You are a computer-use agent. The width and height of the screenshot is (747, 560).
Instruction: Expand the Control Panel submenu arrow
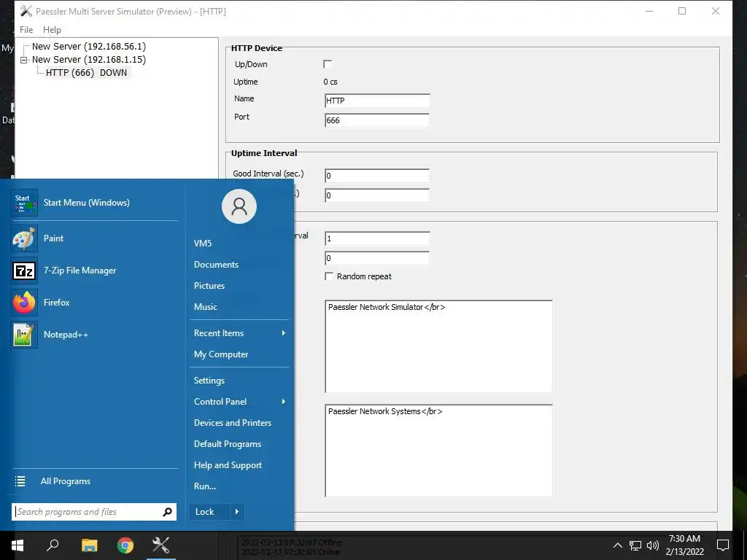284,402
